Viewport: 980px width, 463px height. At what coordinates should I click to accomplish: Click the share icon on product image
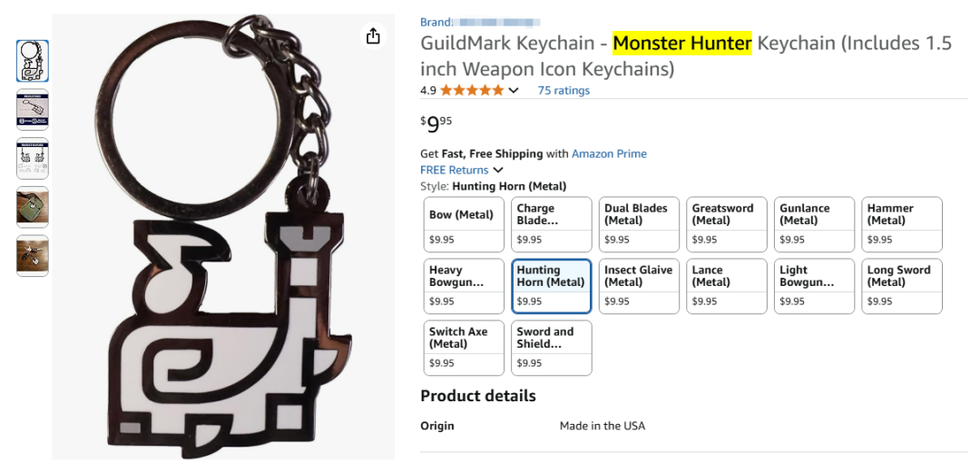[x=373, y=35]
